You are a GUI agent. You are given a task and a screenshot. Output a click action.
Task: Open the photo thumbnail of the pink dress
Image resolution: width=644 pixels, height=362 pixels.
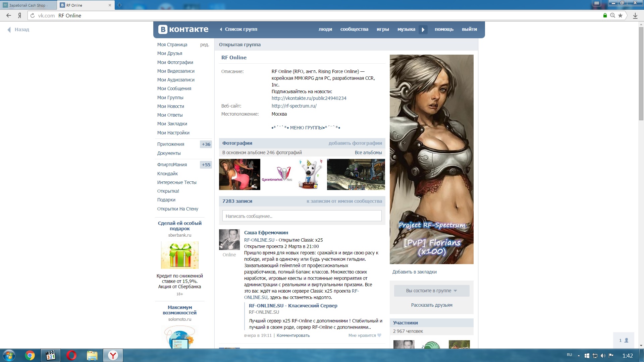(x=239, y=174)
